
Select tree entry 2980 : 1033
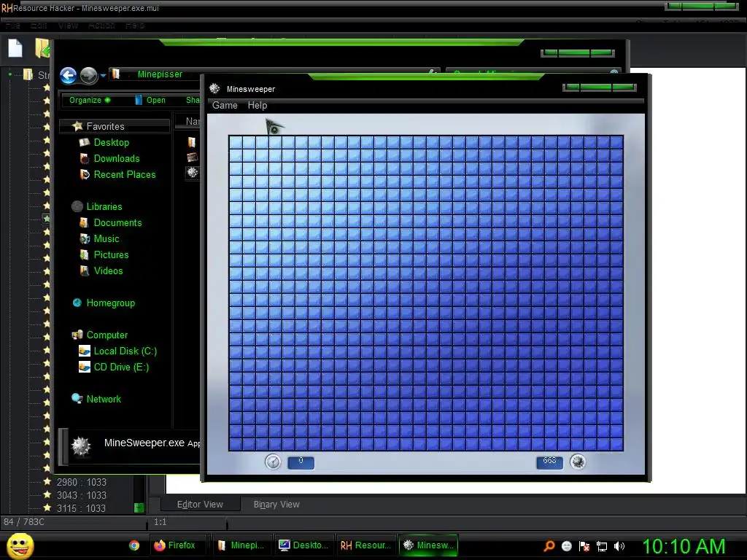tap(82, 483)
